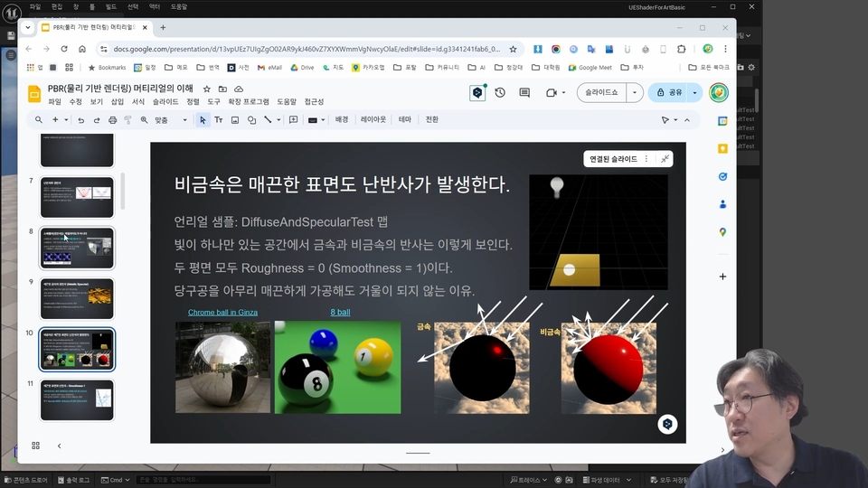The image size is (868, 488).
Task: Click the plus add-ons icon in side panel
Action: coord(722,277)
